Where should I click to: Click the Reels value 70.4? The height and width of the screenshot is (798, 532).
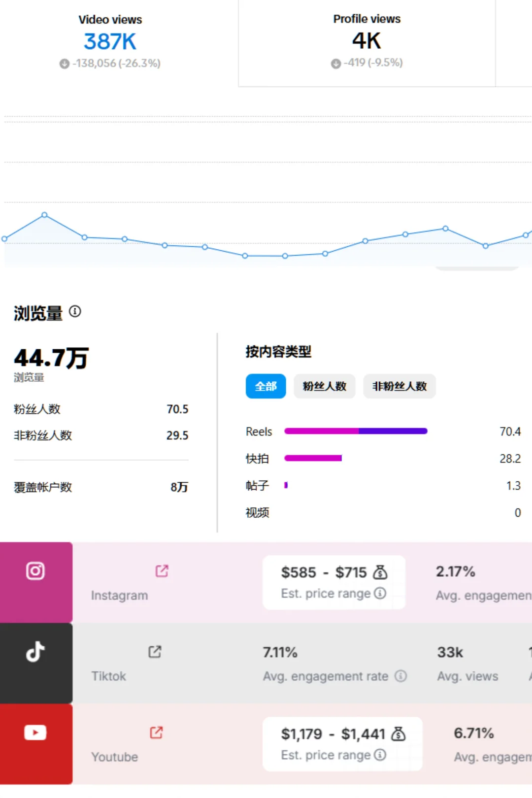click(x=510, y=432)
